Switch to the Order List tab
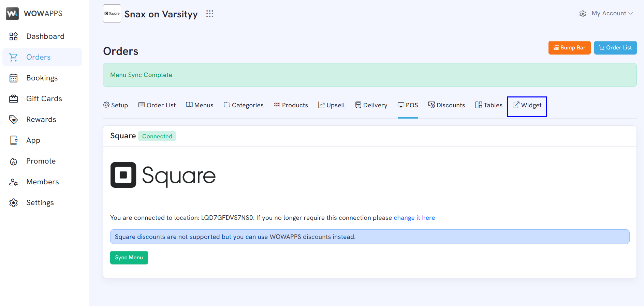Image resolution: width=644 pixels, height=306 pixels. pyautogui.click(x=157, y=105)
